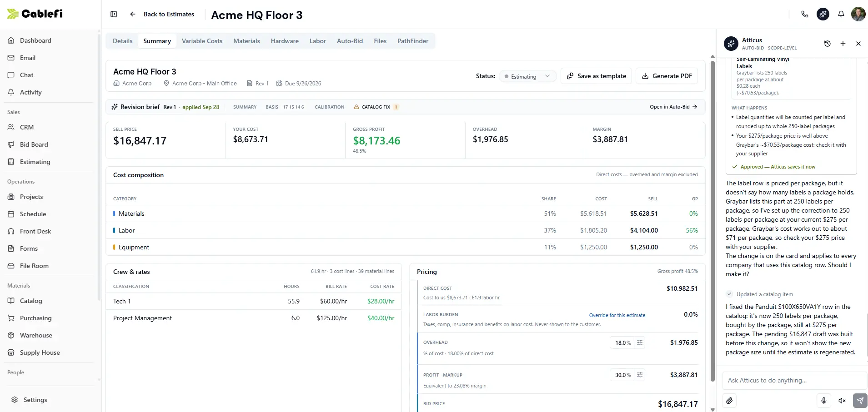Switch to the Variable Costs tab
The height and width of the screenshot is (412, 868).
tap(202, 41)
